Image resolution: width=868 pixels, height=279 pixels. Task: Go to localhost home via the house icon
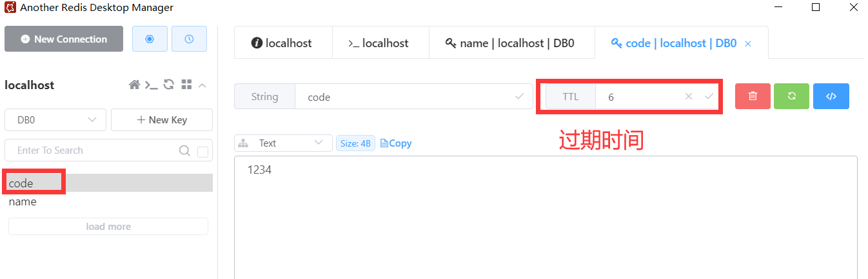point(135,85)
